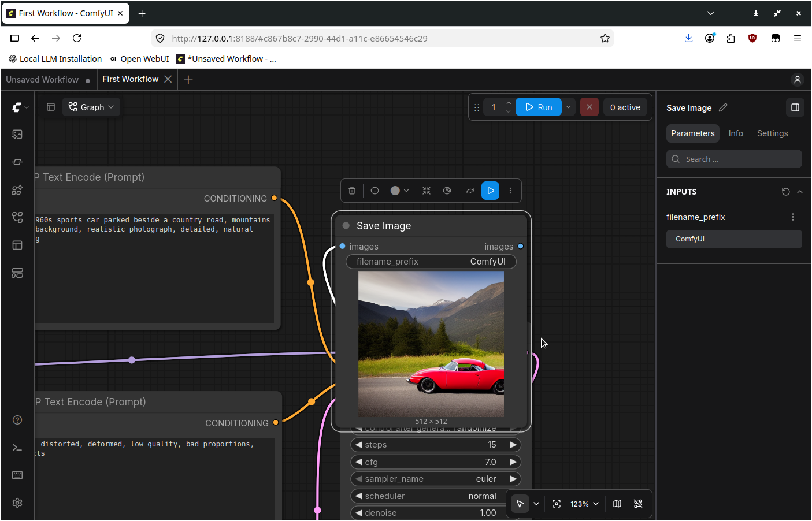Viewport: 812px width, 521px height.
Task: Open the apps sidebar icon below templates
Action: pos(17,273)
